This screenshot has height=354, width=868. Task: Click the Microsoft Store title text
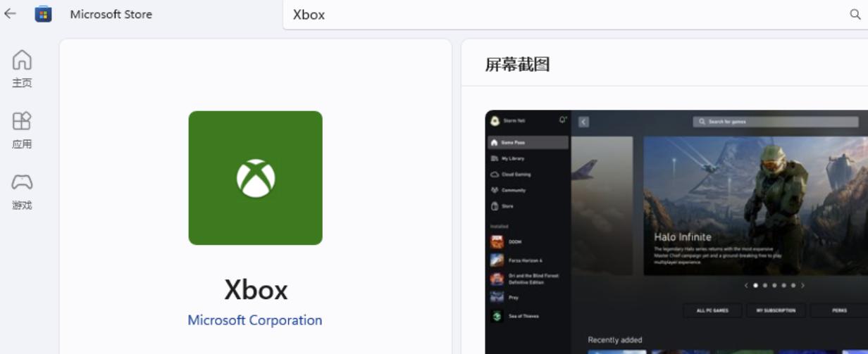(111, 14)
